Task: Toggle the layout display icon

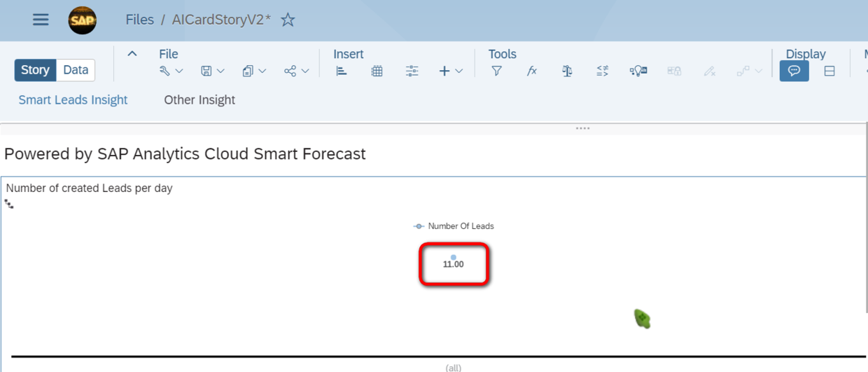Action: click(829, 71)
